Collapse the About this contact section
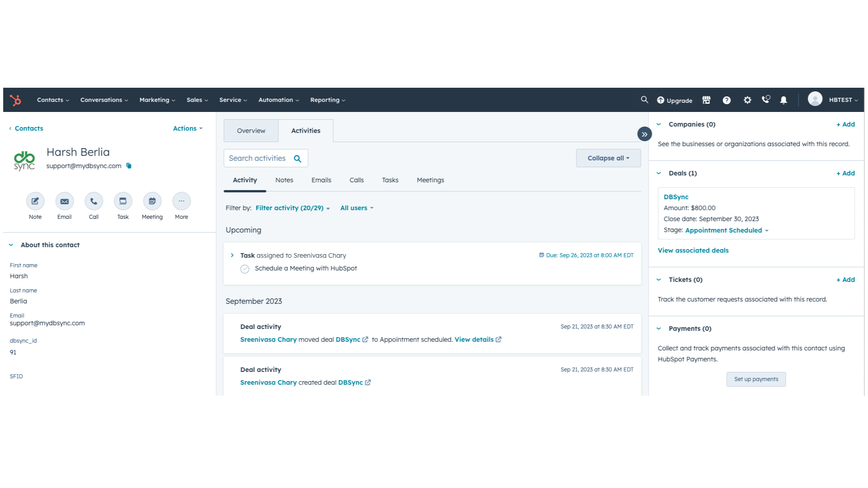This screenshot has width=868, height=488. click(11, 245)
